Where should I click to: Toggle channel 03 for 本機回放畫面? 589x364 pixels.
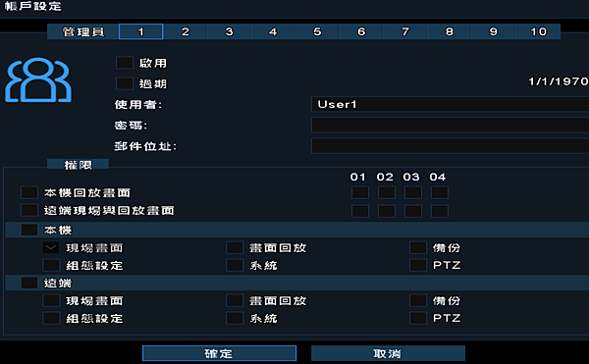[413, 192]
